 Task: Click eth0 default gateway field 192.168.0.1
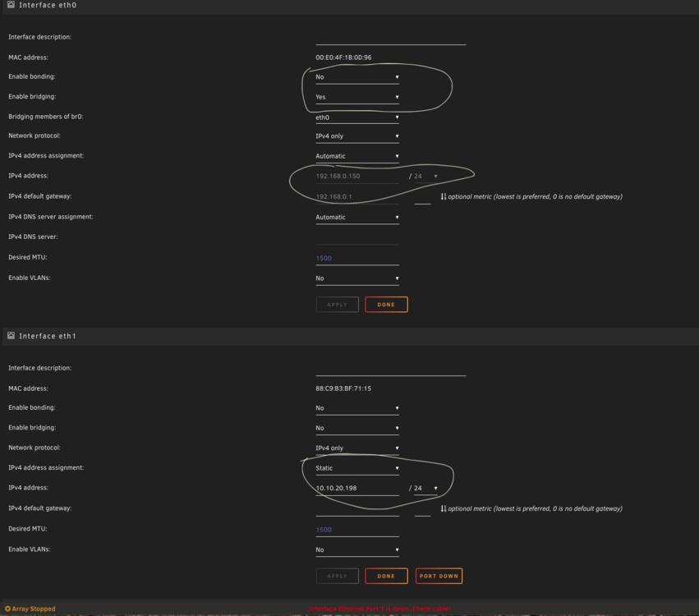pos(357,197)
